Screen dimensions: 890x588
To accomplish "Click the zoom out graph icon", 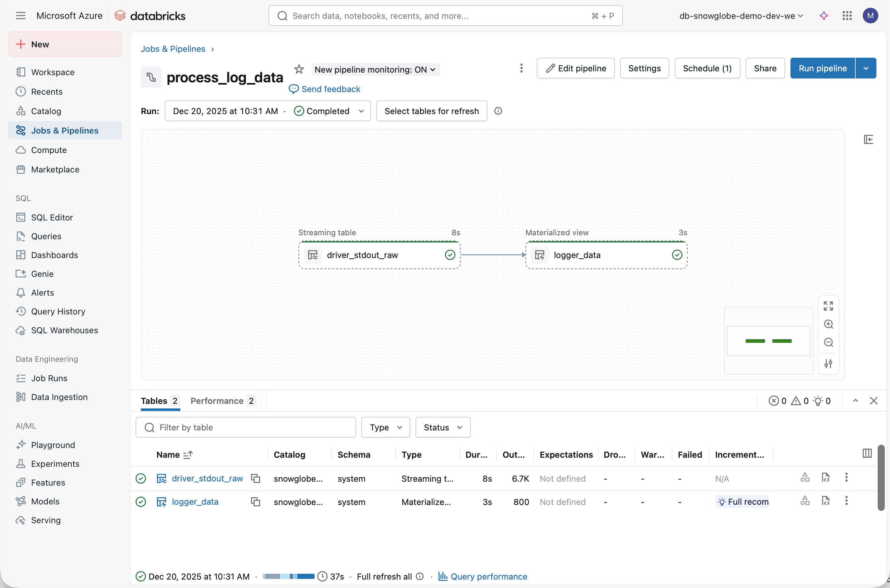I will pyautogui.click(x=828, y=342).
